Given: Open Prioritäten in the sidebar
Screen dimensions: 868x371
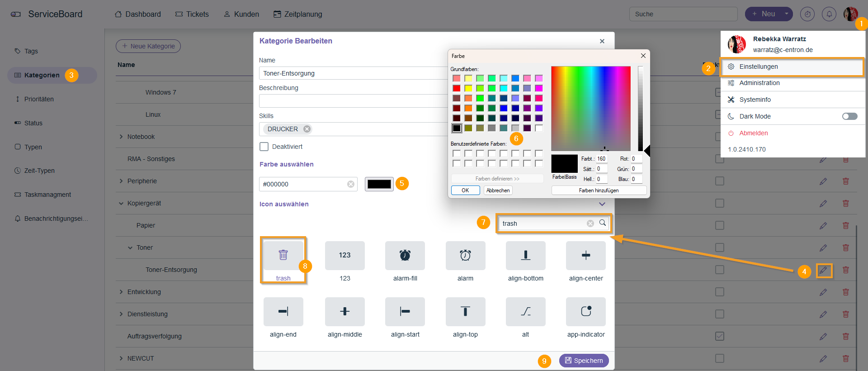Looking at the screenshot, I should click(x=39, y=99).
